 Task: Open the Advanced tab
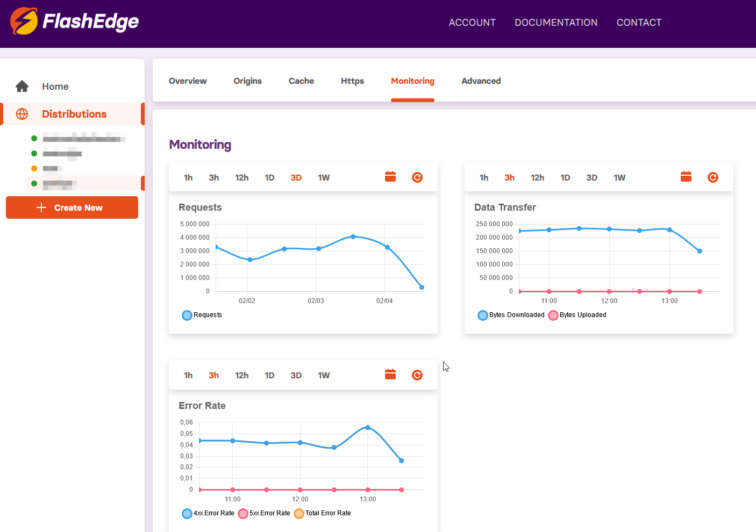tap(481, 81)
